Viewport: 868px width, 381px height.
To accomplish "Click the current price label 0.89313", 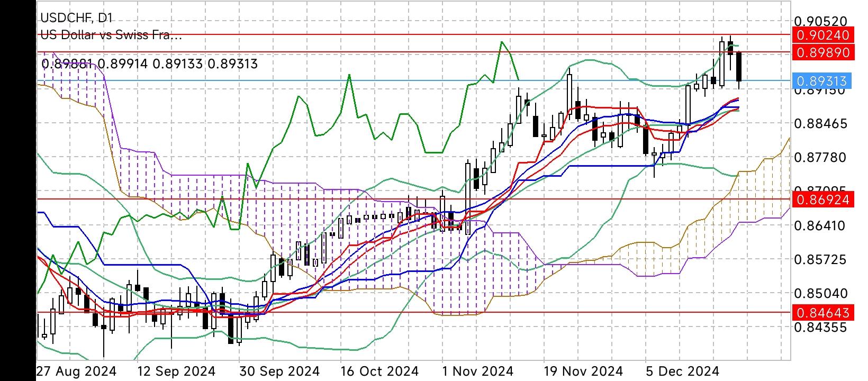I will (x=821, y=81).
